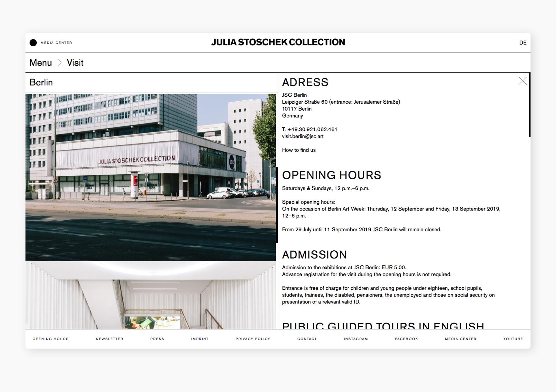Open the YouTube footer link
This screenshot has height=392, width=556.
click(513, 339)
